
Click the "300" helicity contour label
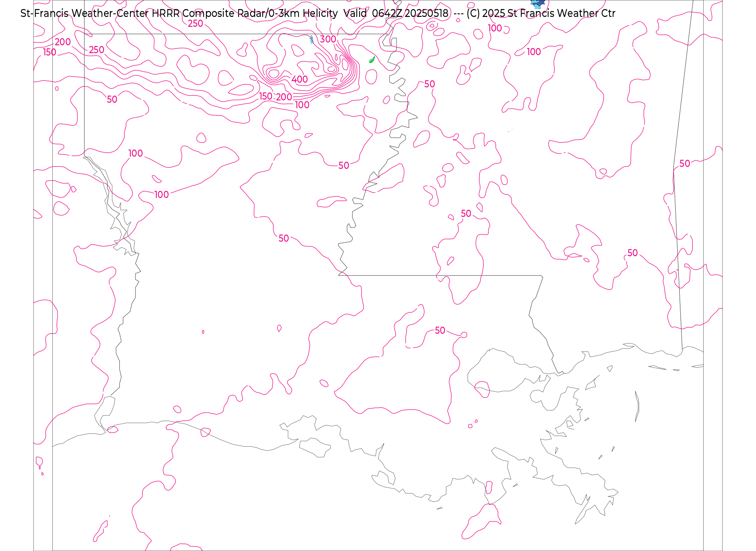tap(328, 39)
